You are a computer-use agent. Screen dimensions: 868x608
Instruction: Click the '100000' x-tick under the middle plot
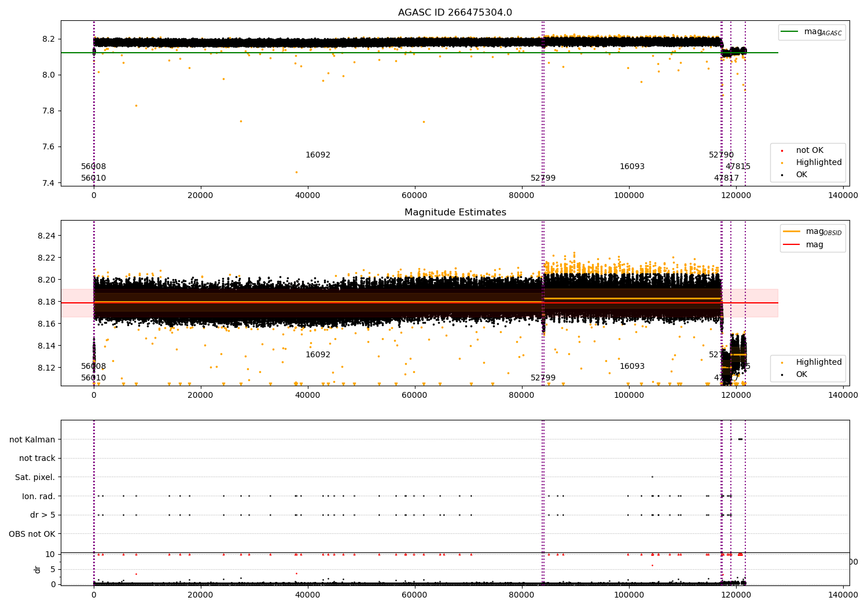point(629,396)
